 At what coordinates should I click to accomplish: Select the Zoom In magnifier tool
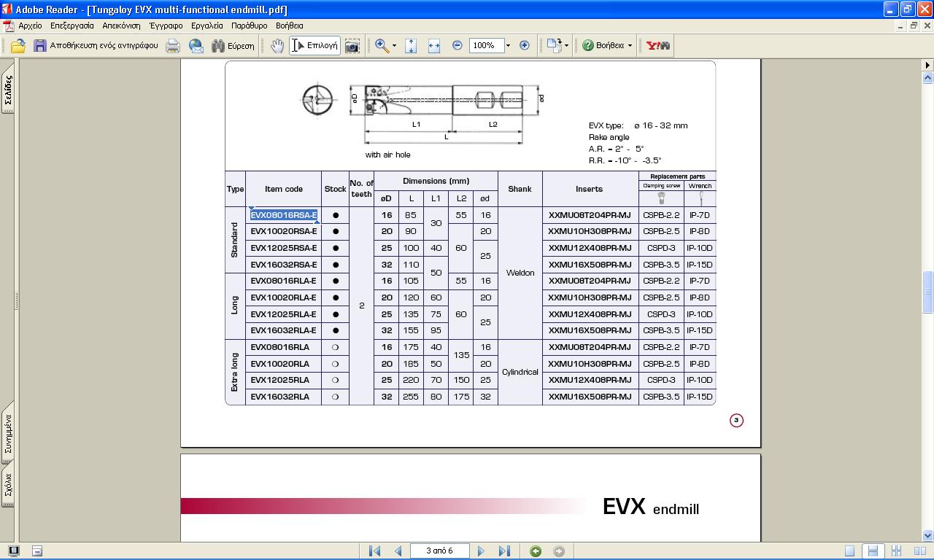click(x=381, y=45)
